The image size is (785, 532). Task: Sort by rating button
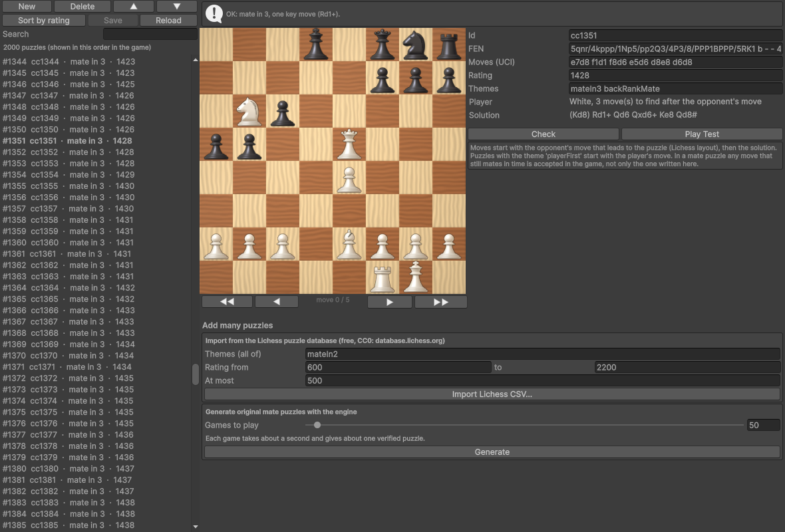pyautogui.click(x=43, y=21)
